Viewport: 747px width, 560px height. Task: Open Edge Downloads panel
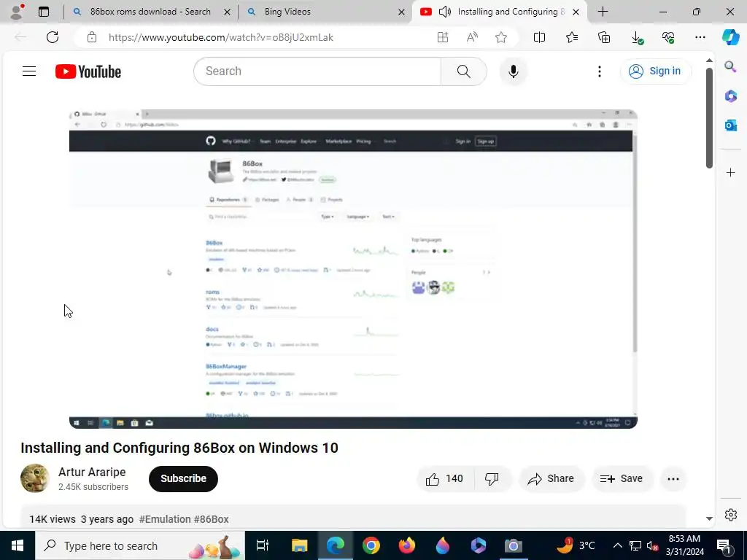[636, 37]
